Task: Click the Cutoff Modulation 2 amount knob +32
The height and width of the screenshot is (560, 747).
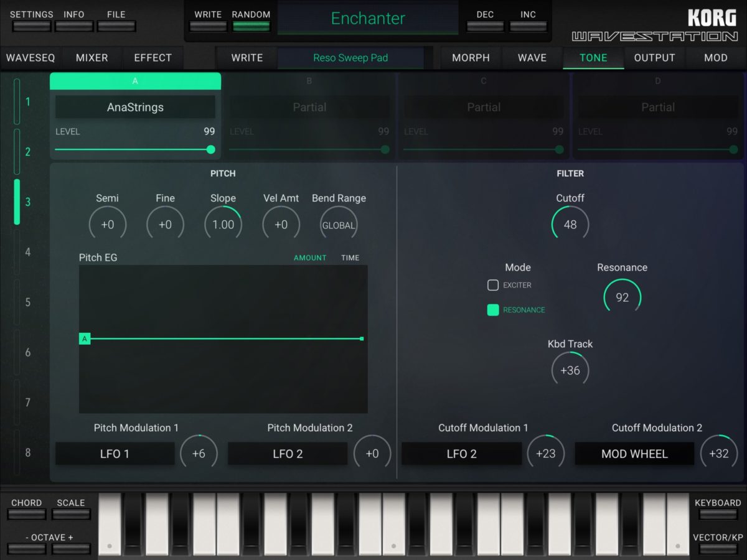Action: click(719, 454)
